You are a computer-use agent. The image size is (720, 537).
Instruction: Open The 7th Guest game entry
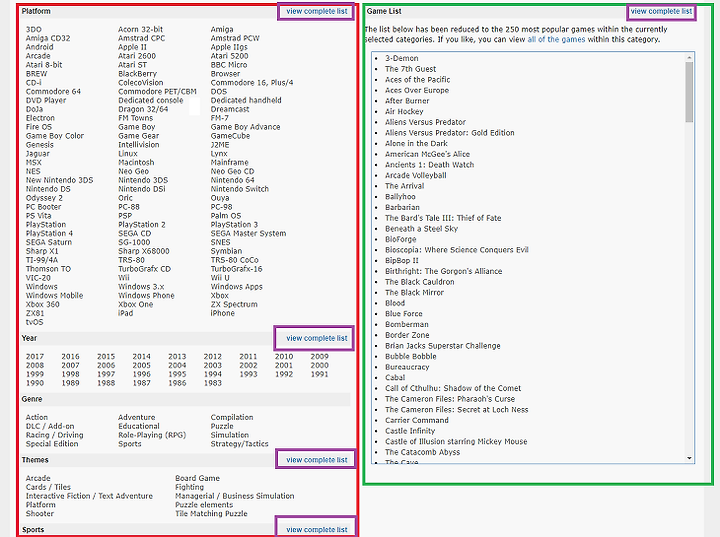[x=411, y=69]
